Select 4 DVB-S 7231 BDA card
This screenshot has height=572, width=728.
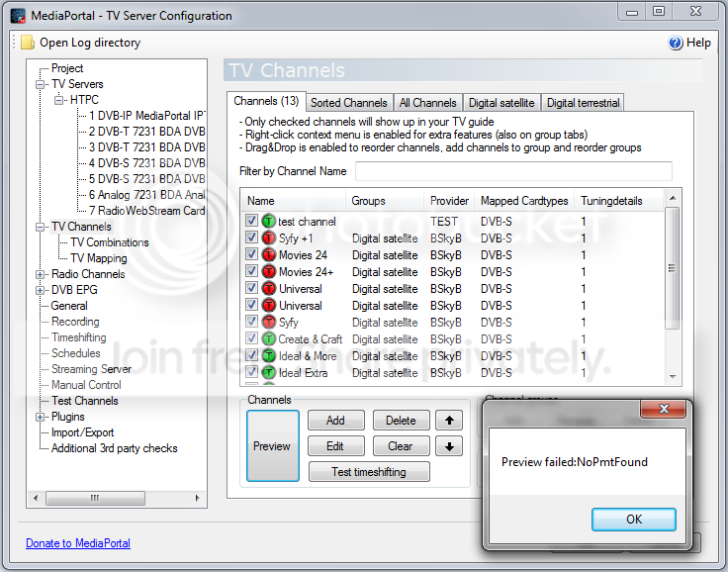147,163
